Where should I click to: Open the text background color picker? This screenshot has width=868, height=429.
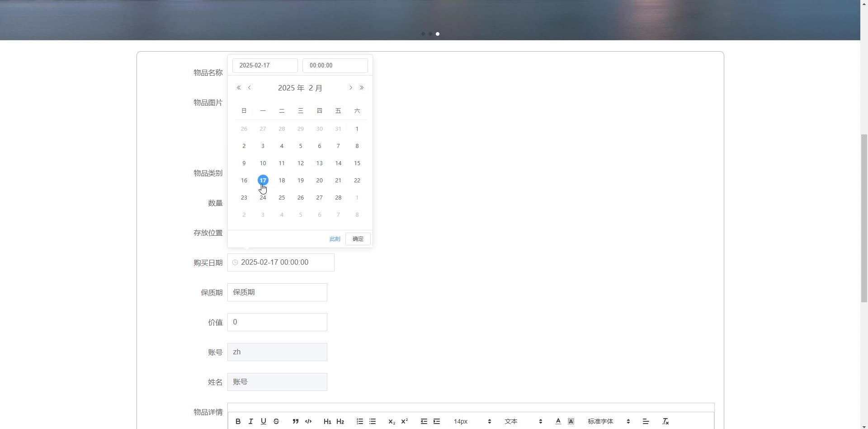coord(571,421)
